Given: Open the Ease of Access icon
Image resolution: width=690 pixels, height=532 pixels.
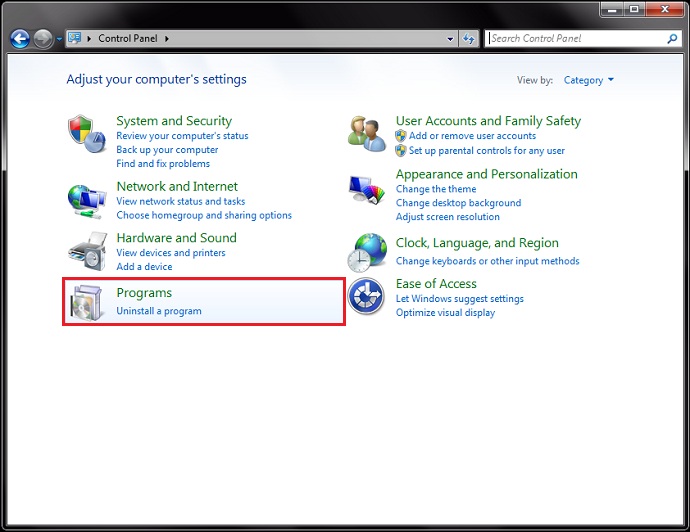Looking at the screenshot, I should pyautogui.click(x=366, y=296).
